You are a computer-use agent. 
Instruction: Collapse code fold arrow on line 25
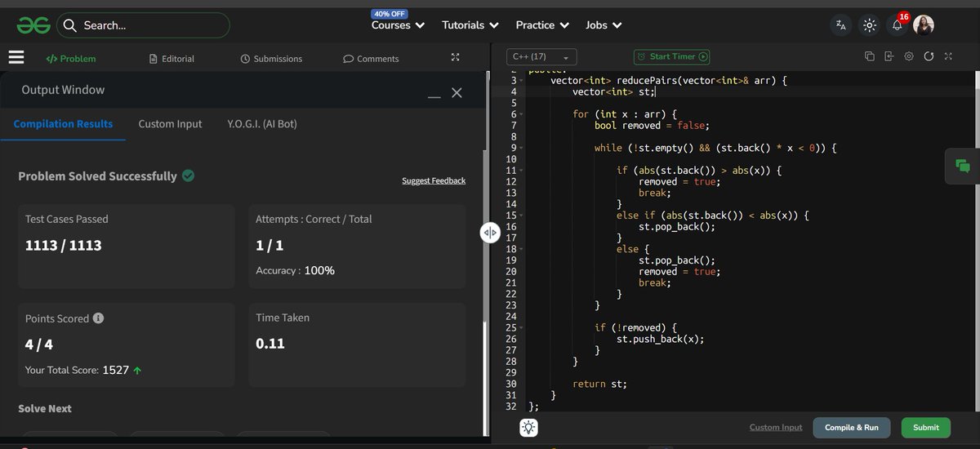521,327
